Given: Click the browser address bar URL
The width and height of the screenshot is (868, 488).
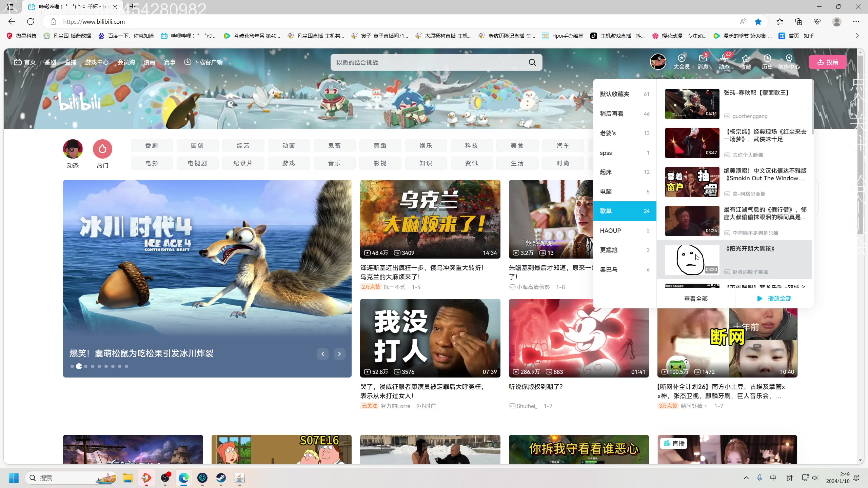Looking at the screenshot, I should pyautogui.click(x=94, y=22).
